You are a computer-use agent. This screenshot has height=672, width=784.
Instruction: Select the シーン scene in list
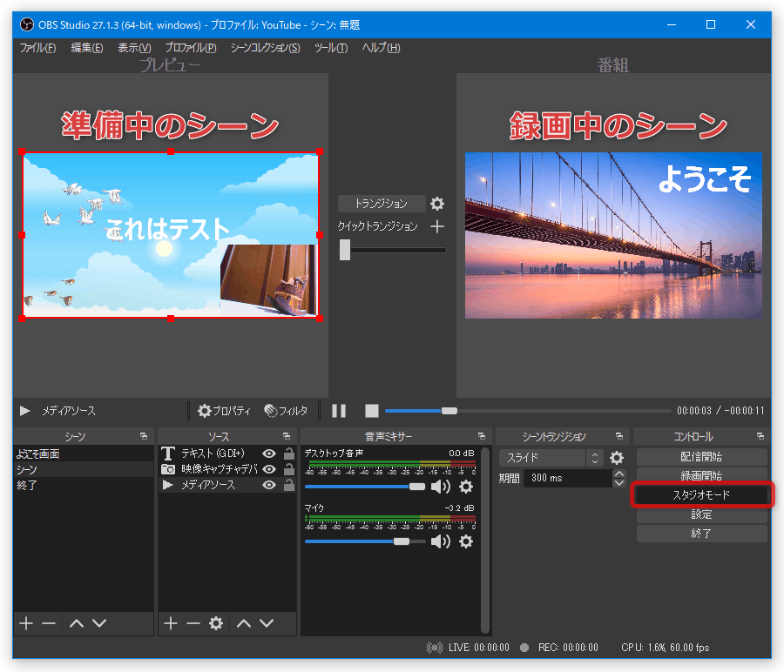pyautogui.click(x=83, y=470)
